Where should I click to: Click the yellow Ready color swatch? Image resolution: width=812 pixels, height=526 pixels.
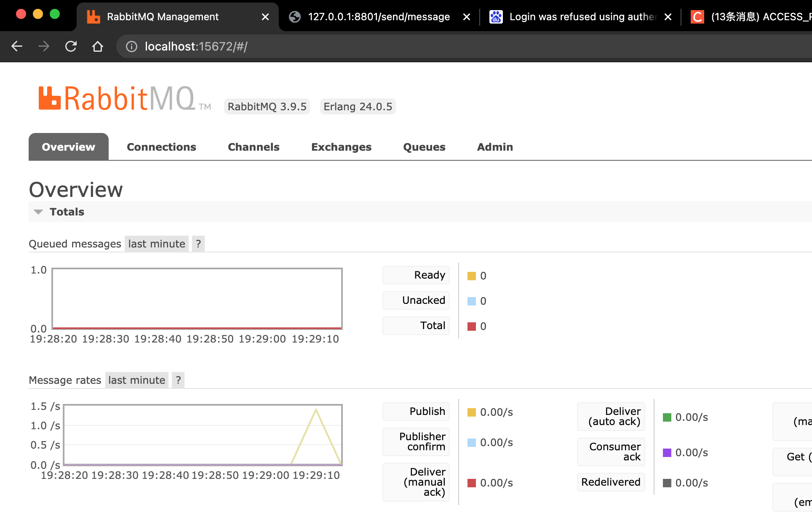(472, 276)
